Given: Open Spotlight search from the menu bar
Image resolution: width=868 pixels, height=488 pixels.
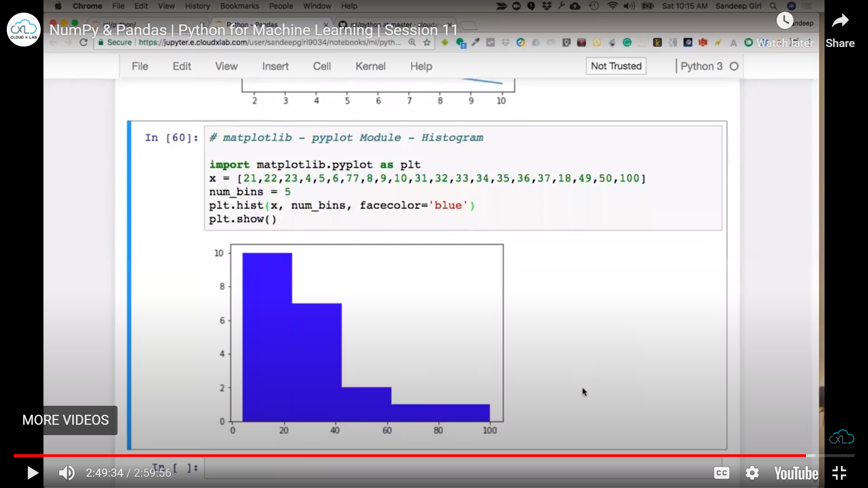Looking at the screenshot, I should click(x=773, y=6).
